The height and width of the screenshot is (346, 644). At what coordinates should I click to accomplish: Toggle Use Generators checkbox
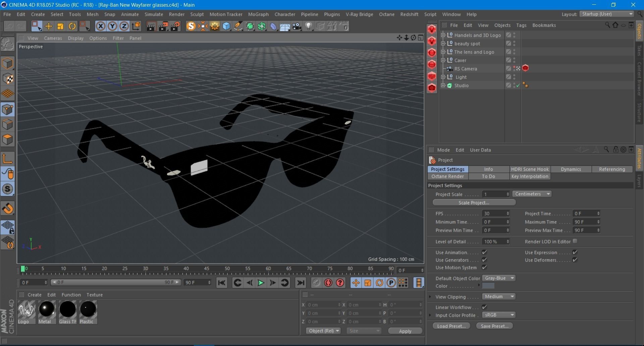[x=484, y=260]
